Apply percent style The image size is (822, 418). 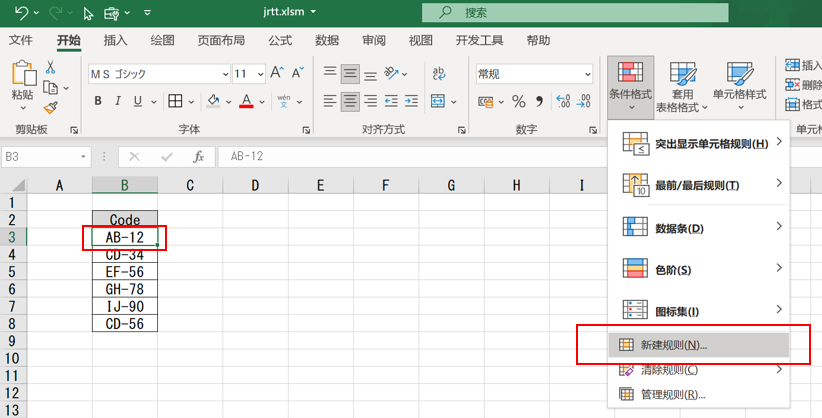pyautogui.click(x=518, y=101)
